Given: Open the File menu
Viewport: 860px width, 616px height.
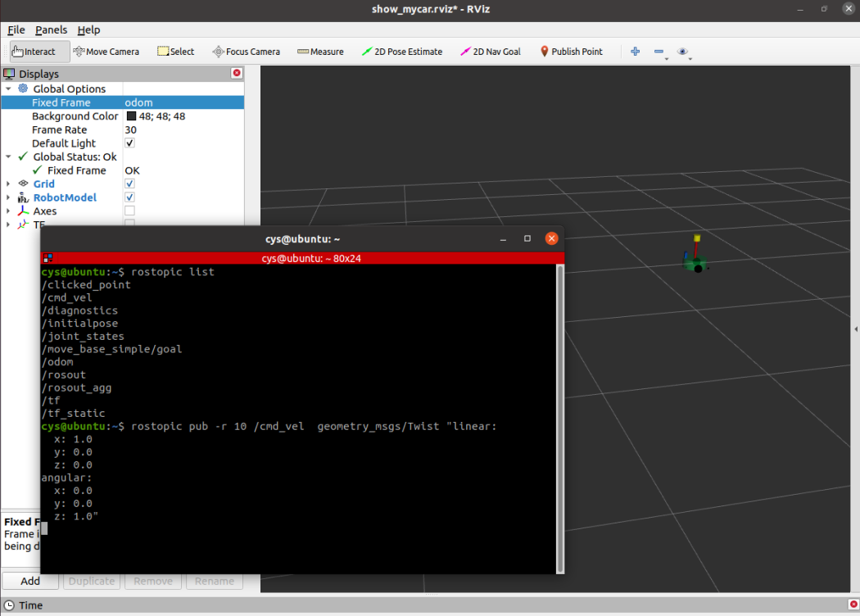Looking at the screenshot, I should pyautogui.click(x=16, y=30).
